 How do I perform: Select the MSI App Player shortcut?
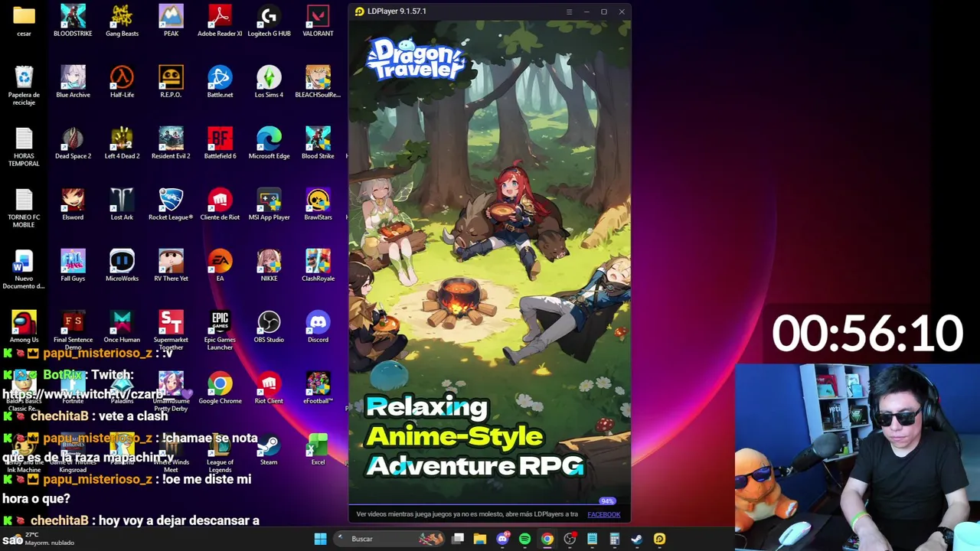click(x=269, y=204)
